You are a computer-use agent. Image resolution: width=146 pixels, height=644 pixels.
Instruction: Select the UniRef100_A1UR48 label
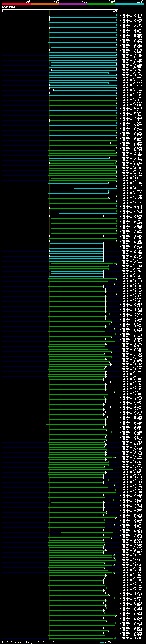point(131,342)
